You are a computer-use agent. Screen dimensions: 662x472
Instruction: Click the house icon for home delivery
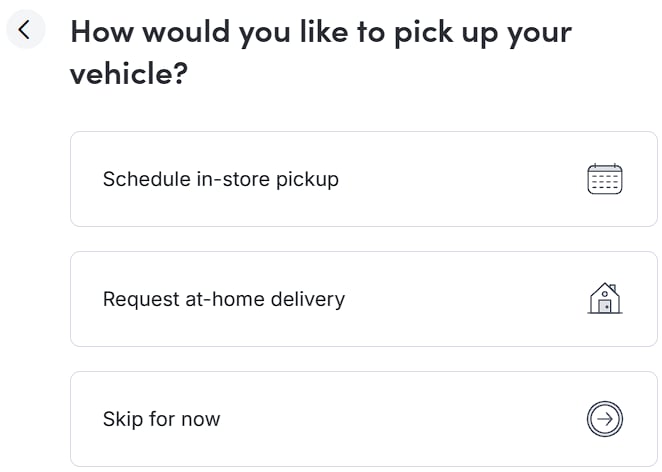pyautogui.click(x=604, y=299)
